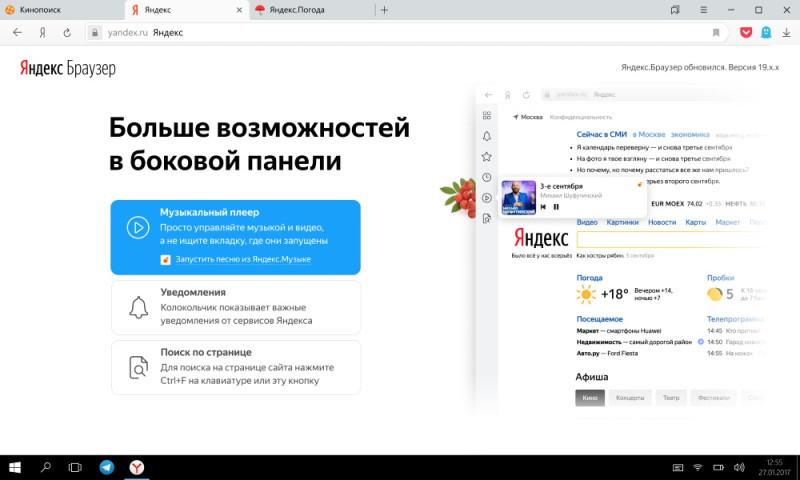Reload the current page

[x=66, y=32]
